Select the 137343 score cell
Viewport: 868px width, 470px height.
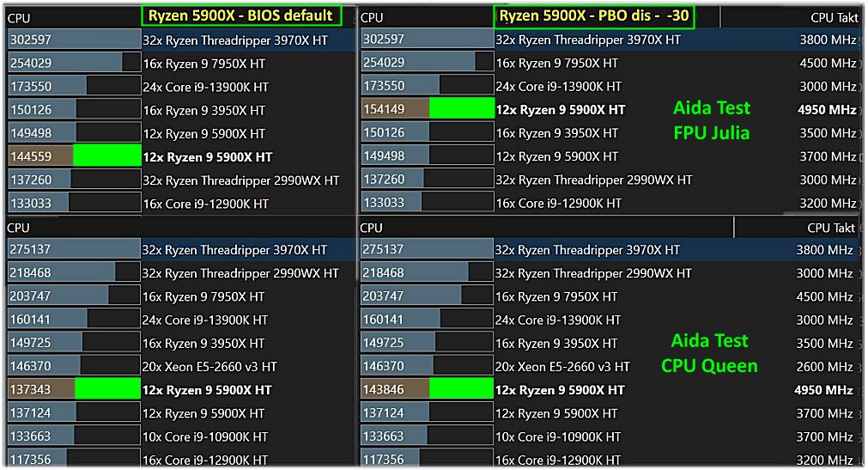(x=41, y=389)
